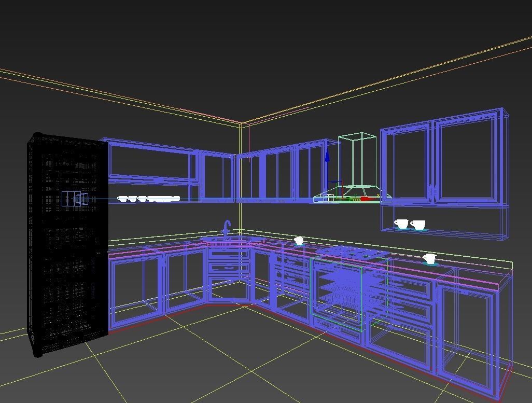Click the yellow vertical wall corner line
532x403 pixels.
pos(240,176)
